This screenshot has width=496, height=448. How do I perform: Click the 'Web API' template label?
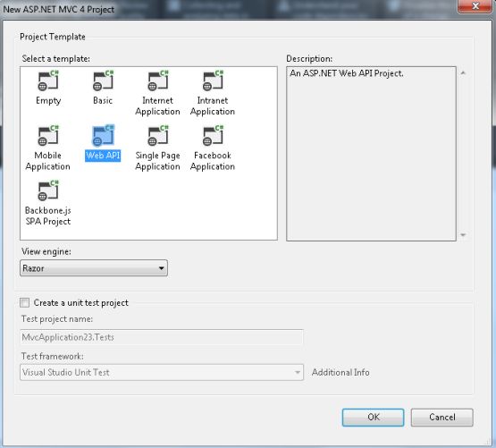click(103, 156)
